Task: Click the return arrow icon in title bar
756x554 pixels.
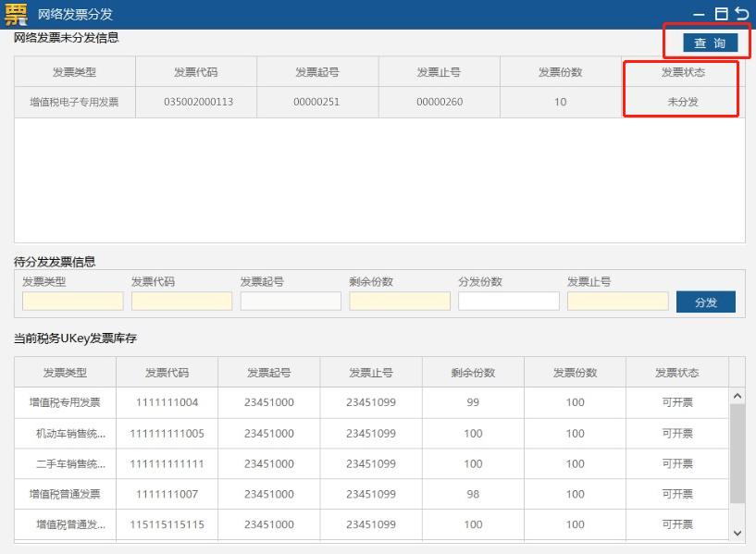Action: pos(741,13)
